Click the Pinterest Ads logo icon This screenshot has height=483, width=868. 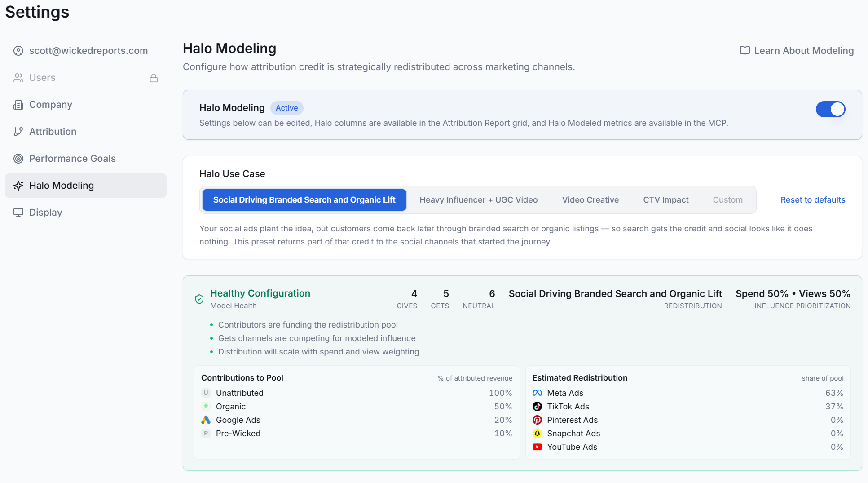537,420
